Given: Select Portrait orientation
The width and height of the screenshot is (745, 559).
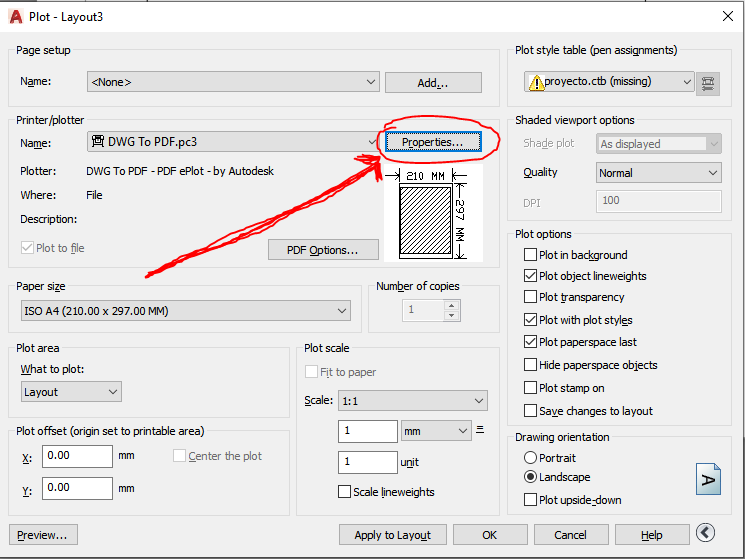Looking at the screenshot, I should 530,458.
